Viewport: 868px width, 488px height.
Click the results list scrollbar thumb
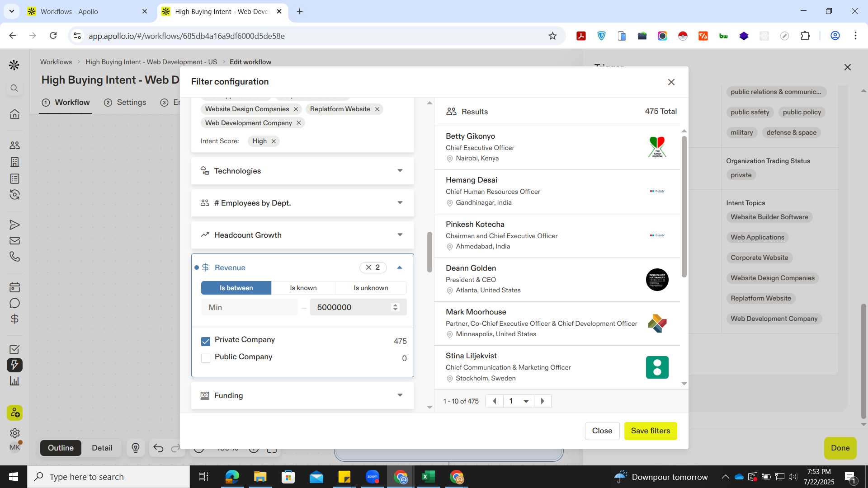tap(684, 206)
